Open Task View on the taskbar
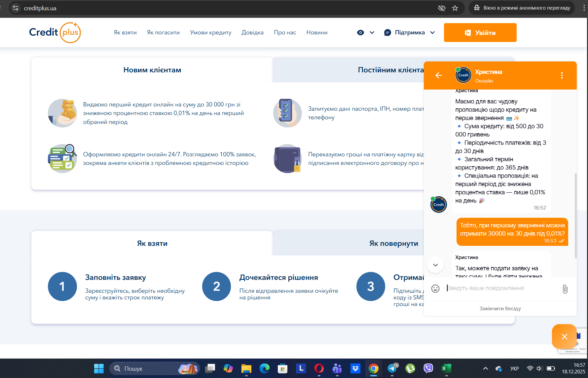This screenshot has height=378, width=588. (210, 368)
